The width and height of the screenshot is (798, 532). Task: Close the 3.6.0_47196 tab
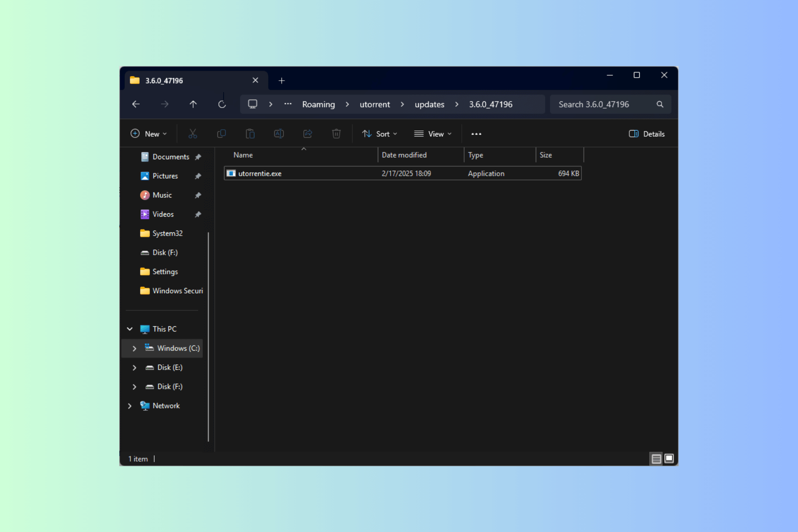coord(255,80)
